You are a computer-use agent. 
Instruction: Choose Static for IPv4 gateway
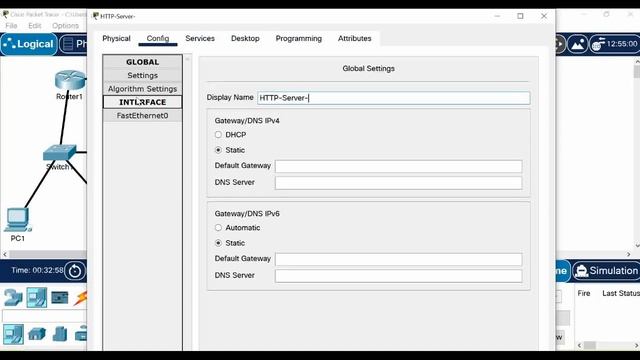tap(218, 150)
